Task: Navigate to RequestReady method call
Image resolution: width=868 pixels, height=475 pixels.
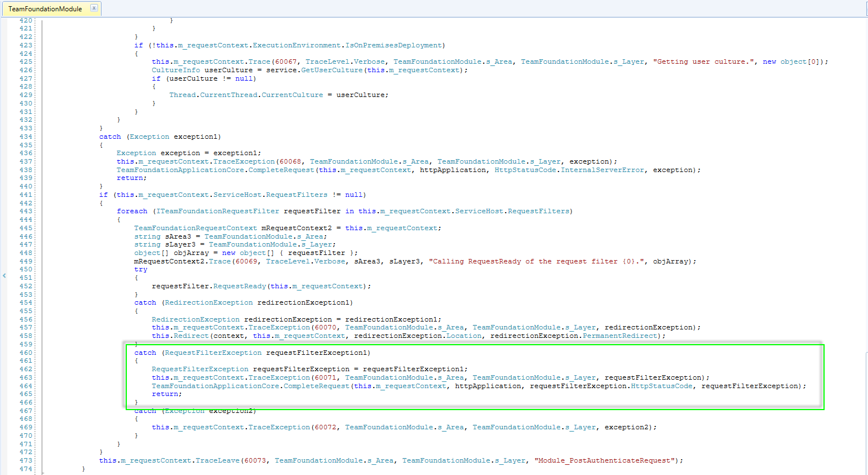Action: pos(240,286)
